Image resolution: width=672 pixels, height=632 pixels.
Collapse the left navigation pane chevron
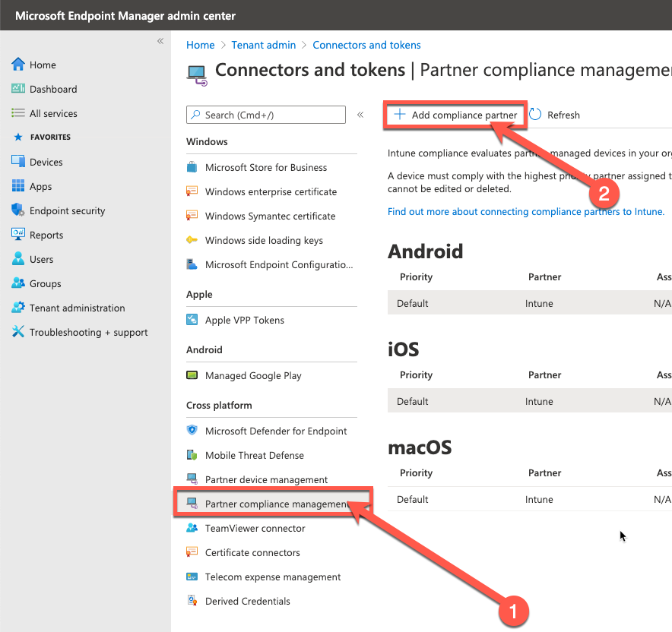tap(160, 43)
